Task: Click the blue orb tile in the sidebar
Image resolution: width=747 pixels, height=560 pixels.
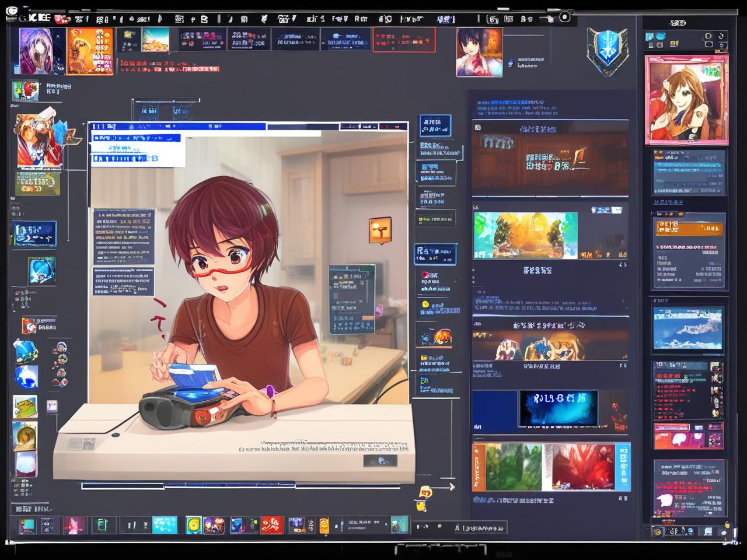Action: tap(42, 271)
